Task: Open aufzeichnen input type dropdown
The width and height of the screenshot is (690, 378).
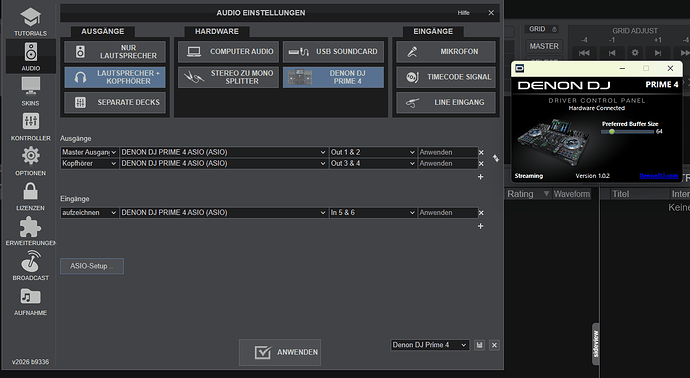Action: (x=89, y=213)
